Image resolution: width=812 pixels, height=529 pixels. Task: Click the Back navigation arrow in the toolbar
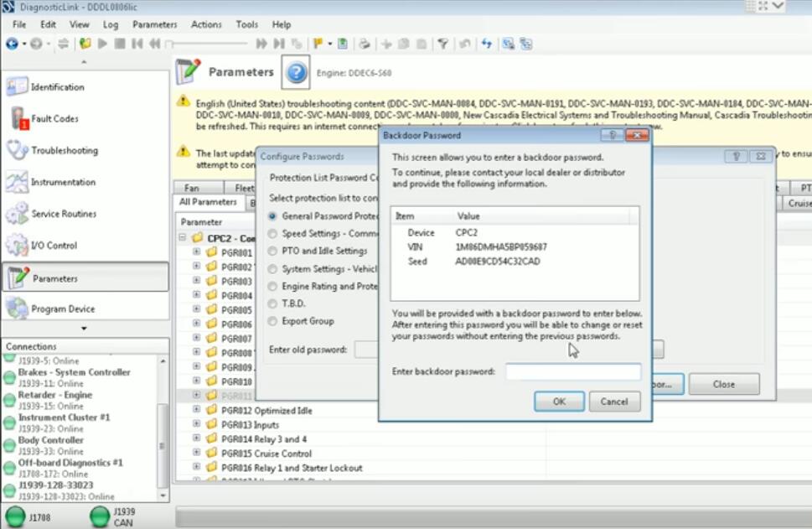click(12, 44)
